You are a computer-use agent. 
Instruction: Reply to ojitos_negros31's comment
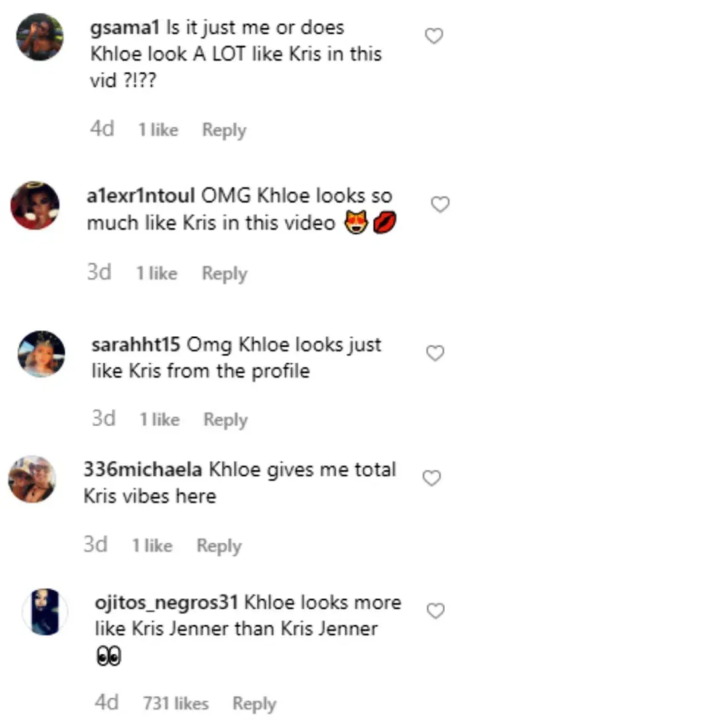pos(254,704)
